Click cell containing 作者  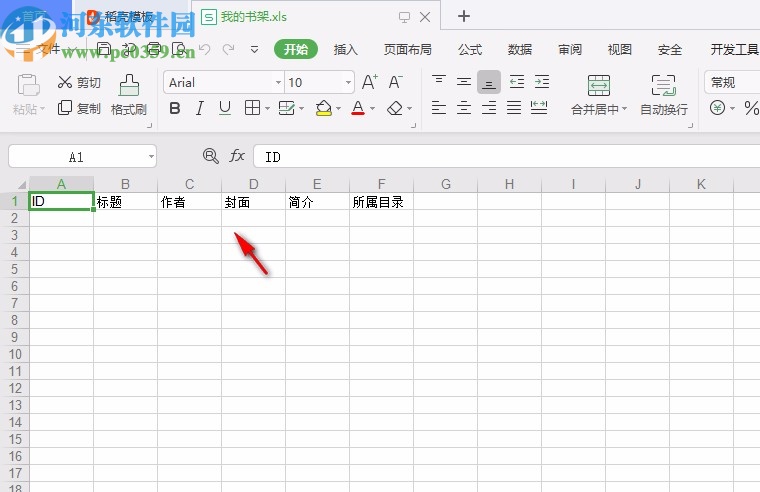[190, 201]
